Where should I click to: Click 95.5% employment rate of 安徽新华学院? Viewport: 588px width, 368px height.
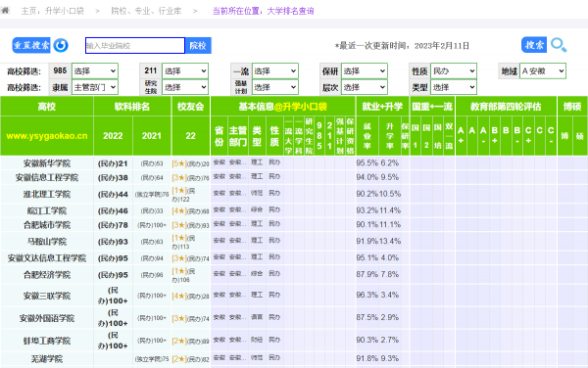367,162
